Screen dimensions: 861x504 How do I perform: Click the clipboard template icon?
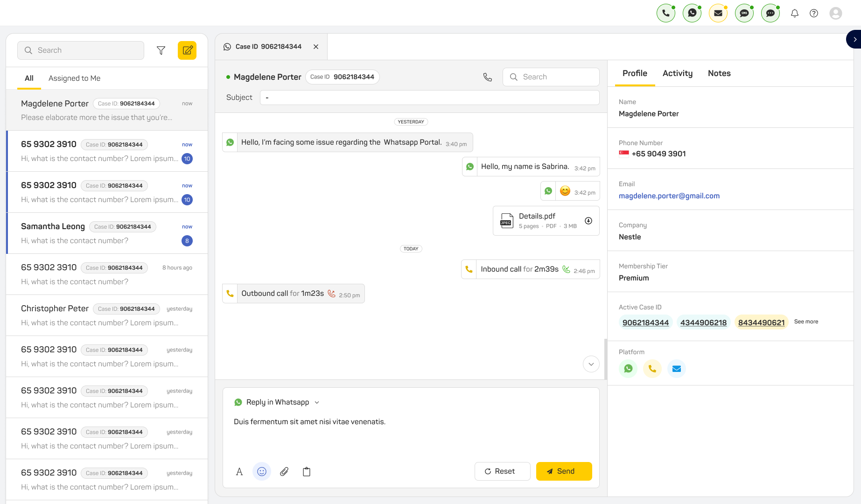[307, 471]
